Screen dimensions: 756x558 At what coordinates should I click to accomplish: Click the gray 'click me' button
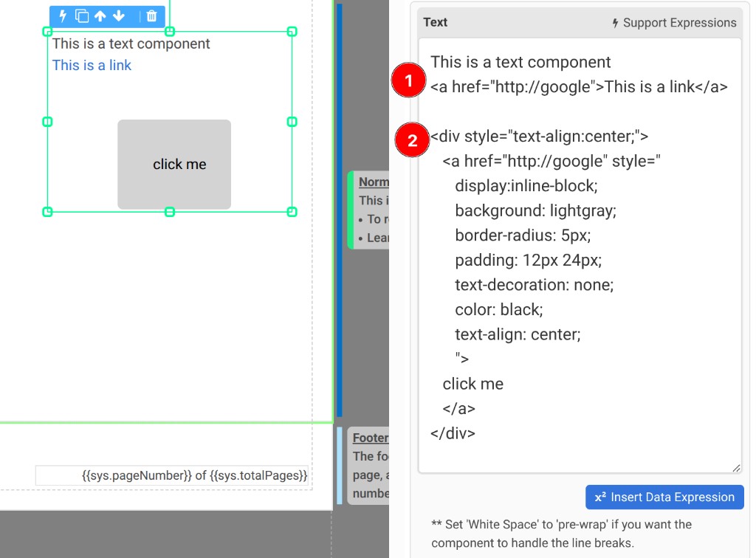[x=174, y=165]
